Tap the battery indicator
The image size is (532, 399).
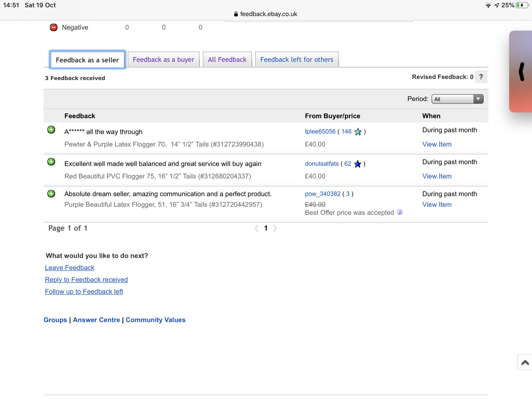[522, 5]
